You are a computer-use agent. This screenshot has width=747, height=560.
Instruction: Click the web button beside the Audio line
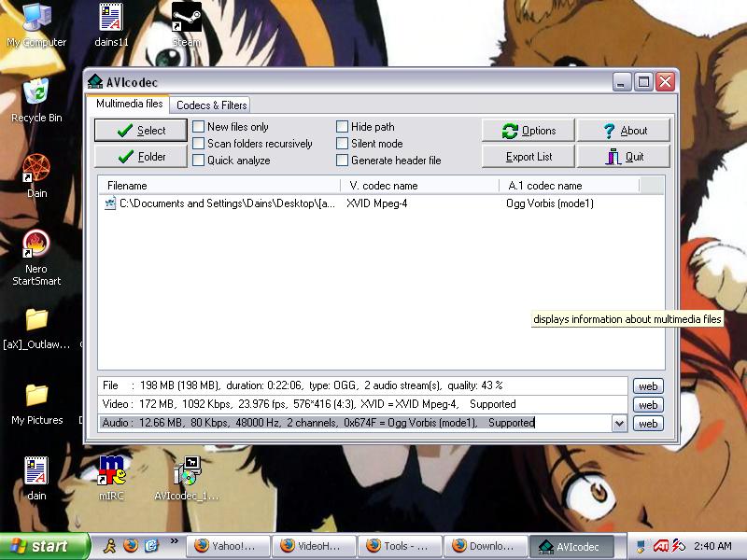(x=648, y=424)
